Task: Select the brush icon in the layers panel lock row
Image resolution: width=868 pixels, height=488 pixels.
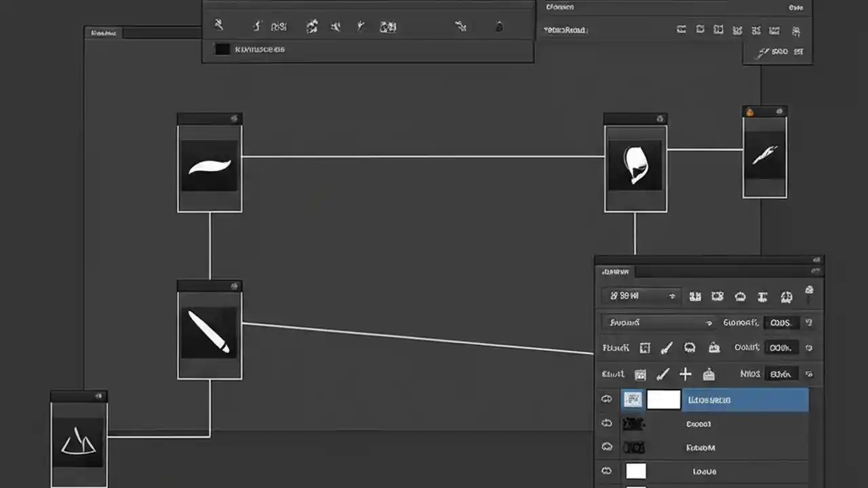Action: (667, 348)
